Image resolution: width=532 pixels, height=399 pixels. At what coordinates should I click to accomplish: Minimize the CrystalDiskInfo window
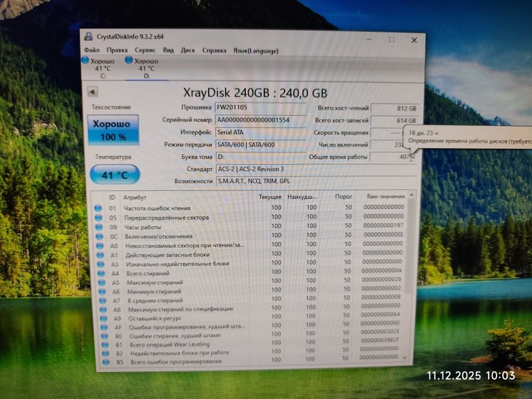[x=369, y=39]
